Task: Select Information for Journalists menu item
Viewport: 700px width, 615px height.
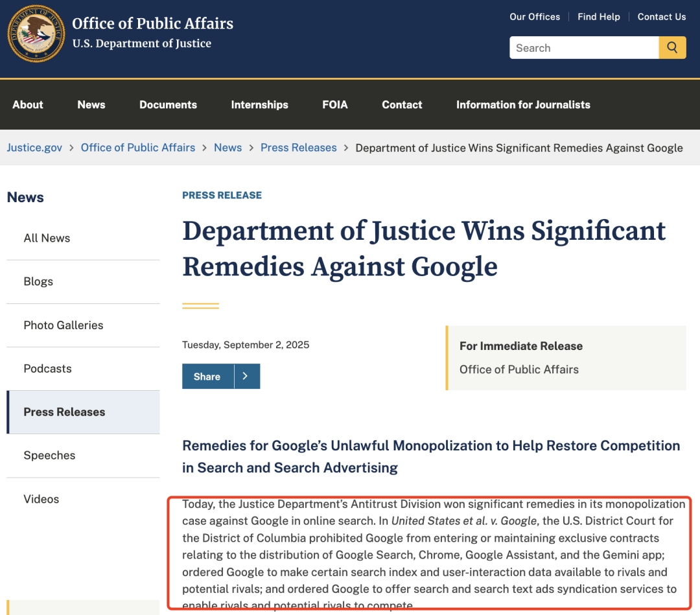Action: click(x=523, y=104)
